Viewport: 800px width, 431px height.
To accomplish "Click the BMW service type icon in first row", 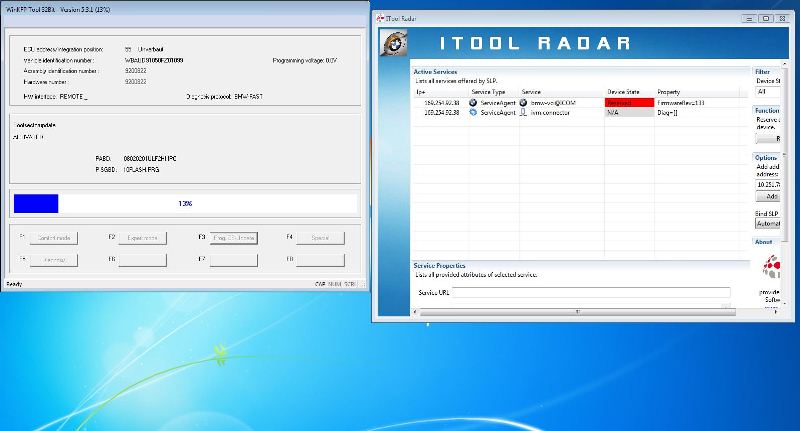I will [x=473, y=103].
